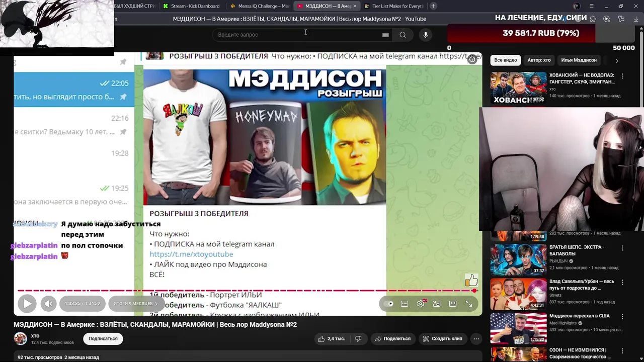Switch to Tier List Maker tab
The image size is (644, 362).
click(393, 6)
